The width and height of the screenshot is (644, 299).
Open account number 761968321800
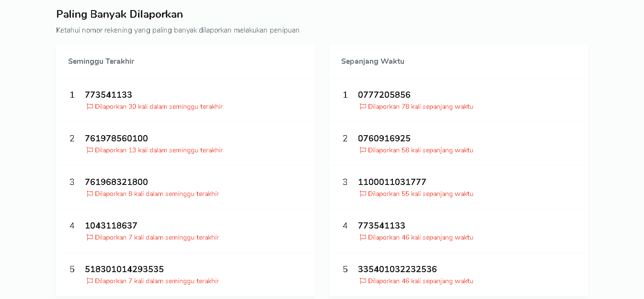(x=116, y=182)
